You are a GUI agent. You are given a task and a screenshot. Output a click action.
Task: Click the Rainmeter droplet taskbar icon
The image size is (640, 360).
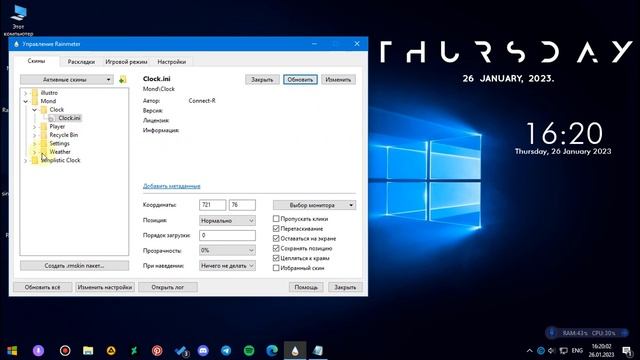click(295, 351)
